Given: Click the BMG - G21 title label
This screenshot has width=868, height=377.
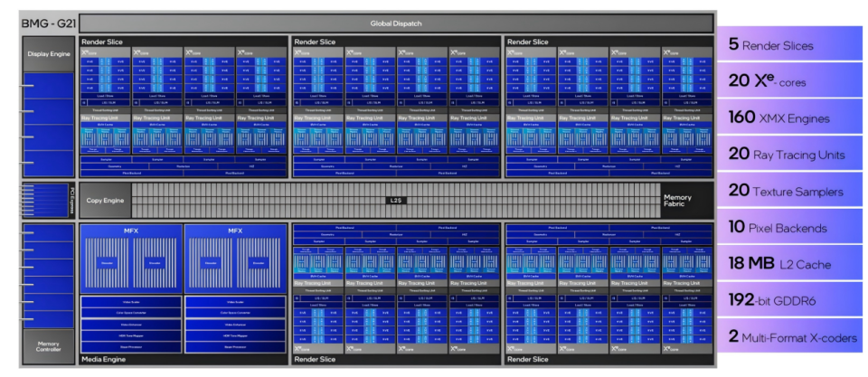Looking at the screenshot, I should tap(48, 24).
